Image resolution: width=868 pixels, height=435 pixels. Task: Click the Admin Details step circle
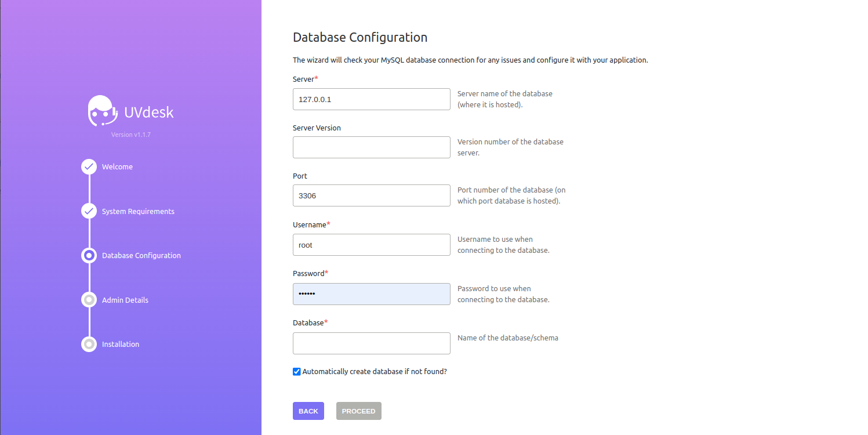89,300
